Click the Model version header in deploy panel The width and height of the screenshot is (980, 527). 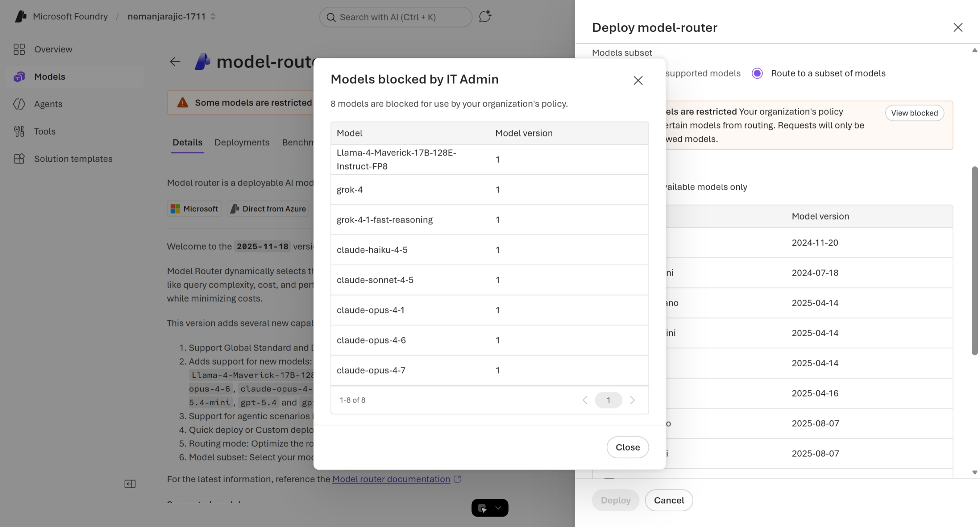pyautogui.click(x=820, y=216)
